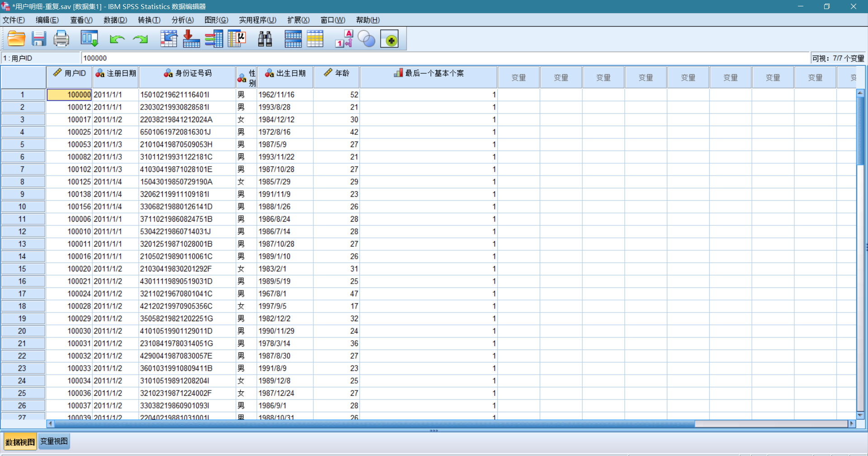The height and width of the screenshot is (456, 868).
Task: Click age cell showing 52
Action: (x=336, y=95)
